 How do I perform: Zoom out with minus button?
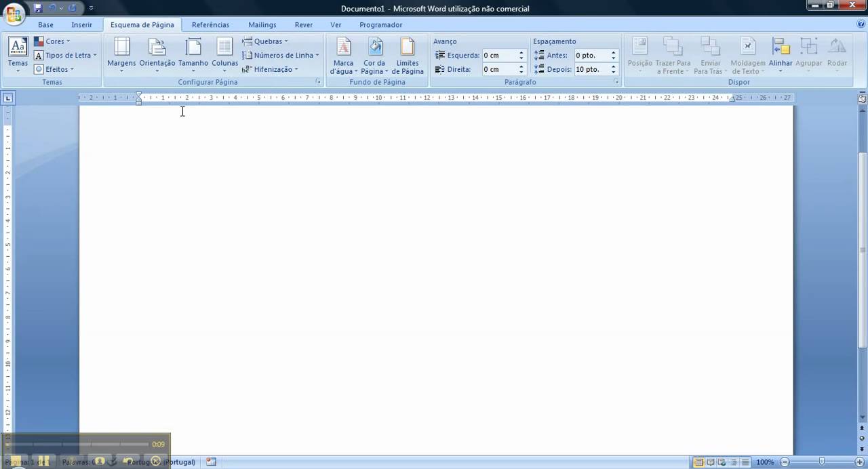click(785, 462)
